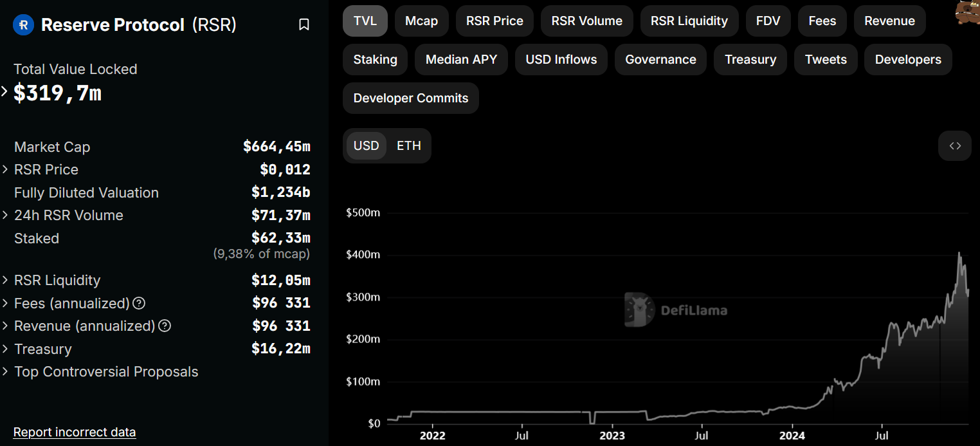Image resolution: width=980 pixels, height=446 pixels.
Task: Switch chart denomination to USD
Action: click(x=367, y=145)
